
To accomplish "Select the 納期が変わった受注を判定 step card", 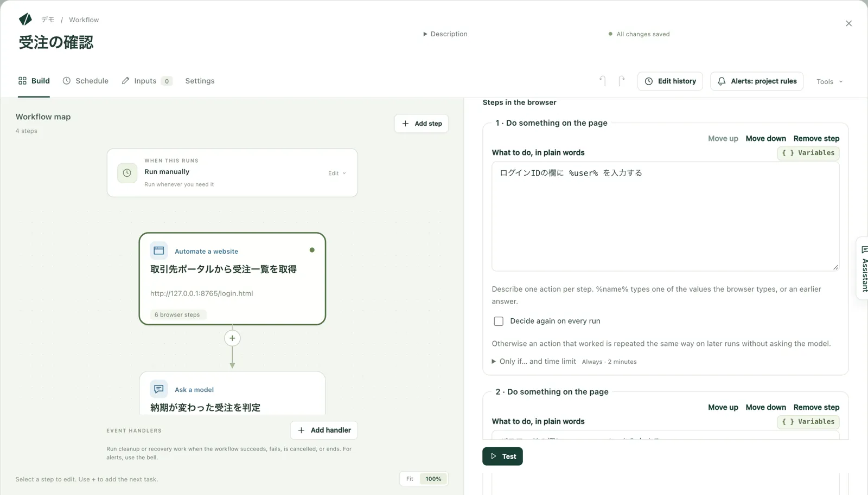I will tap(232, 394).
